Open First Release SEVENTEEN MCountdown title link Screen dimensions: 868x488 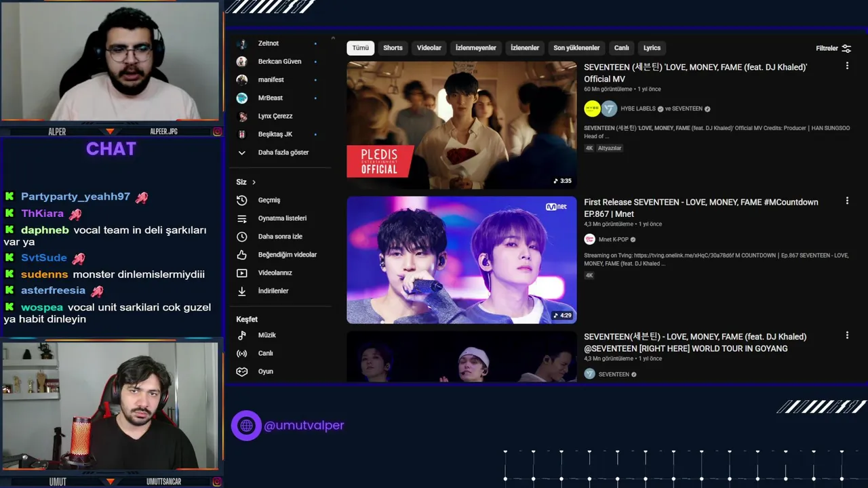point(701,208)
